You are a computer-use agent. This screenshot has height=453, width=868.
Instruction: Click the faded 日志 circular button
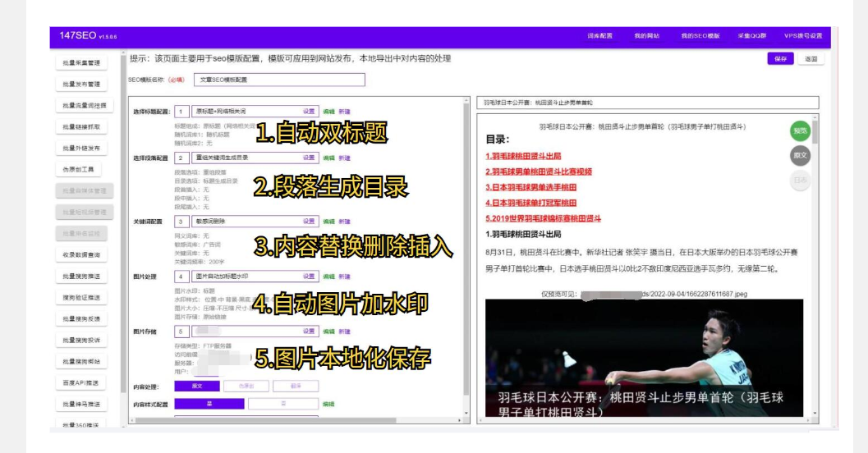tap(799, 181)
